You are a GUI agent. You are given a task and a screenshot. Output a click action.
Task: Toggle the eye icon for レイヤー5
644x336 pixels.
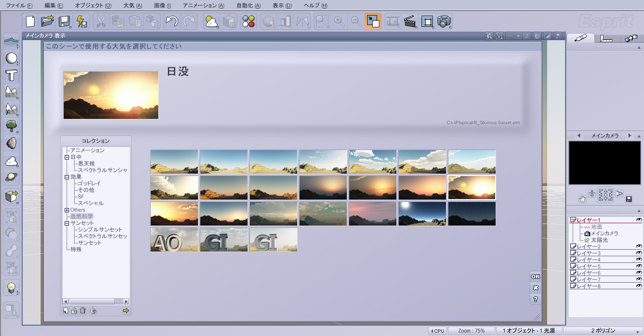[x=639, y=266]
